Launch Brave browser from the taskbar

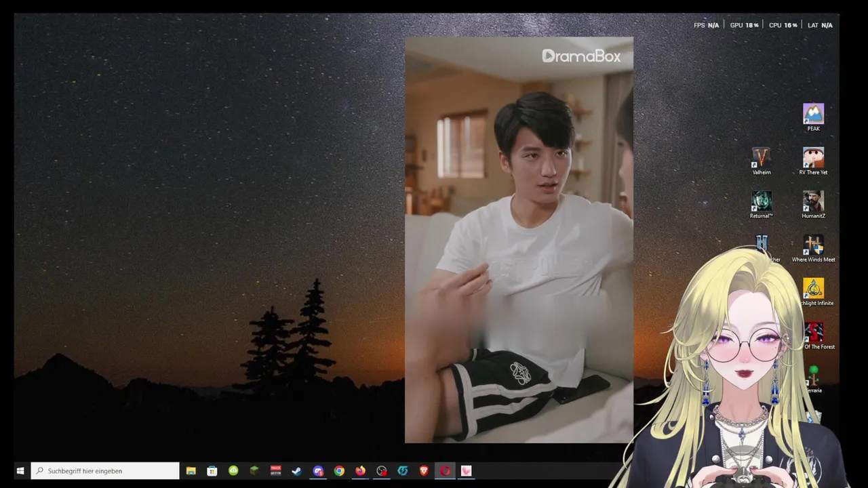[x=424, y=471]
